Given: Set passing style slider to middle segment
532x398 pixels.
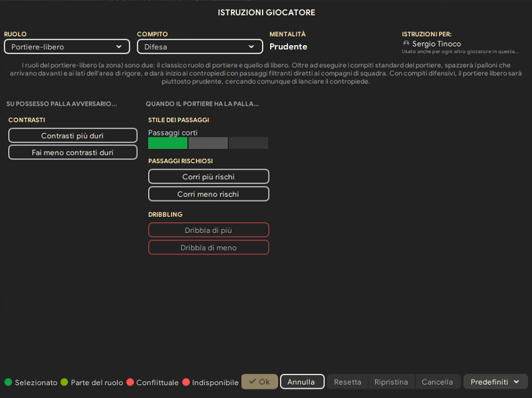Looking at the screenshot, I should [x=208, y=143].
